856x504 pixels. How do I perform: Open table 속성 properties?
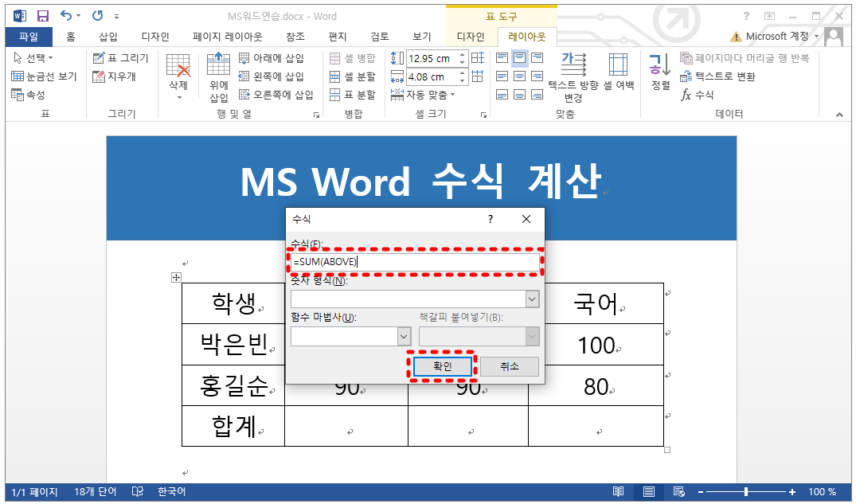28,95
